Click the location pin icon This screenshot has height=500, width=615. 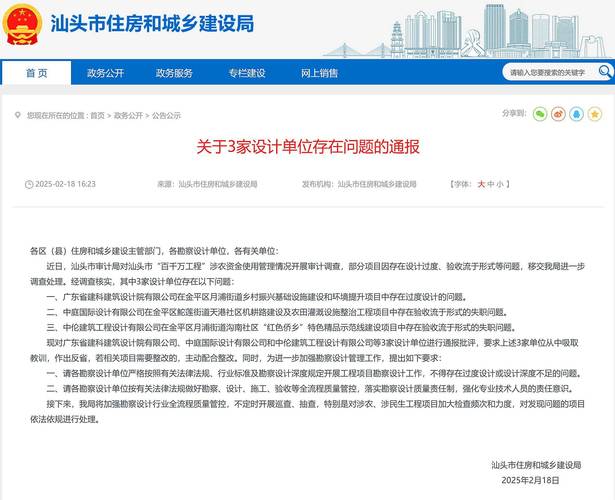coord(17,115)
